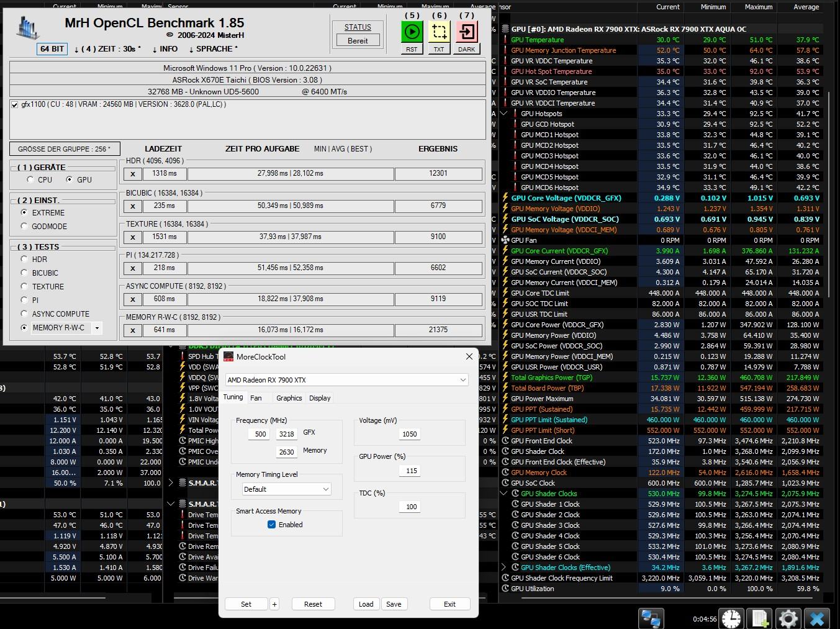Click the clock reset timer icon in HWiNFO
840x629 pixels.
coord(731,618)
